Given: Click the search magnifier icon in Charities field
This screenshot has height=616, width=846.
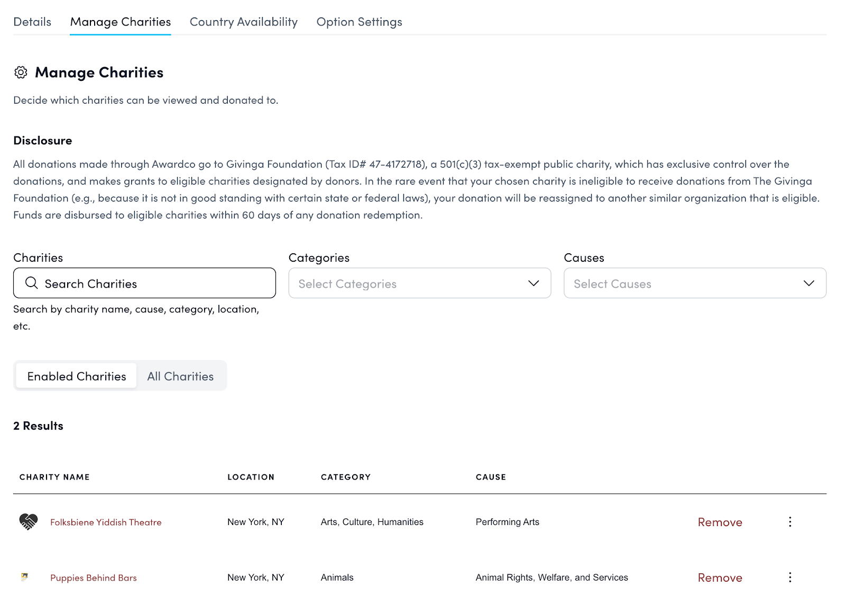Looking at the screenshot, I should [x=32, y=283].
